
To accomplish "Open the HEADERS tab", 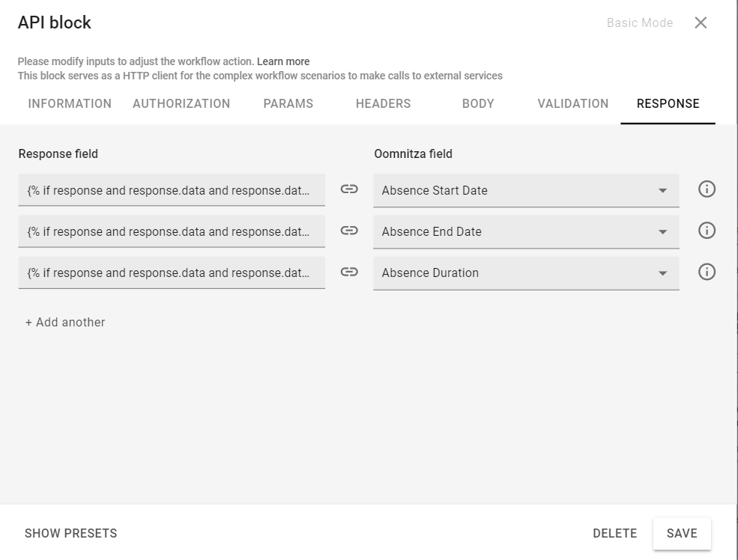I will click(x=383, y=104).
